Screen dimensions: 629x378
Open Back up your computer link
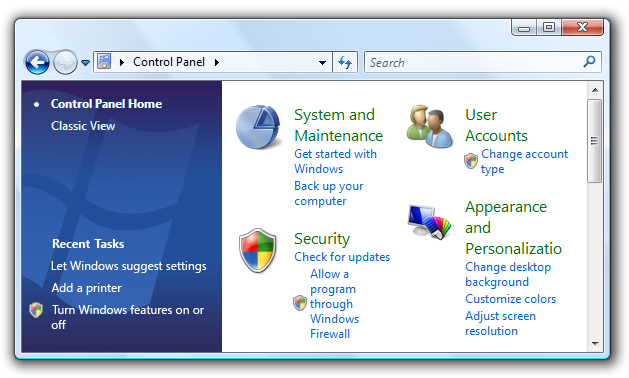click(329, 193)
